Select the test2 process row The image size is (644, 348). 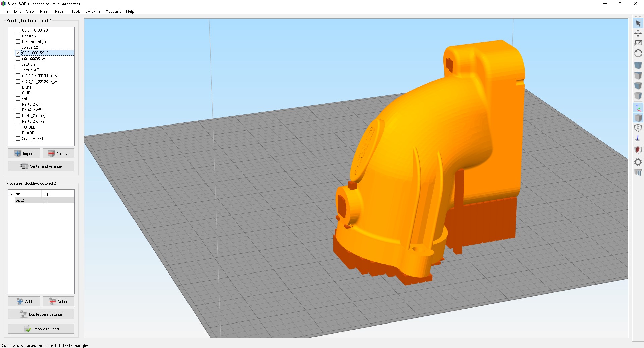pyautogui.click(x=20, y=200)
